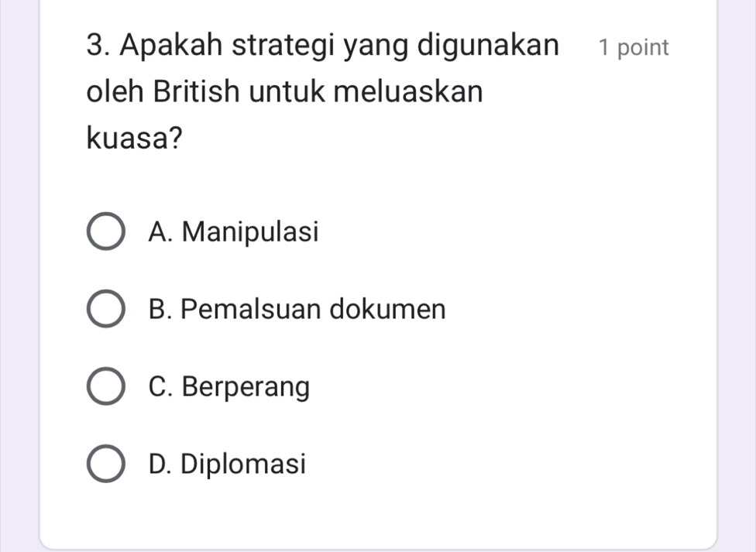Mark Pemalsuan dokumen as the answer
This screenshot has width=756, height=552.
pyautogui.click(x=105, y=310)
